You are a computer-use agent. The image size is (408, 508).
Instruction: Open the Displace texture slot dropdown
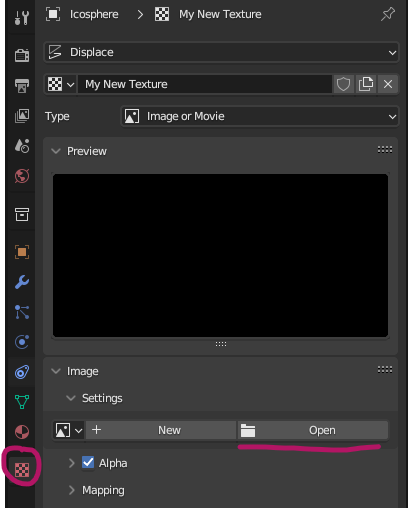[221, 52]
